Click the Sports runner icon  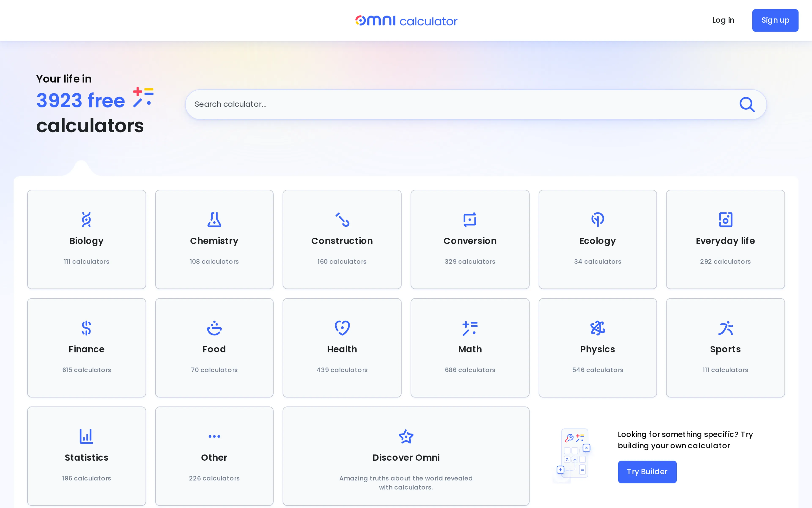click(x=726, y=328)
